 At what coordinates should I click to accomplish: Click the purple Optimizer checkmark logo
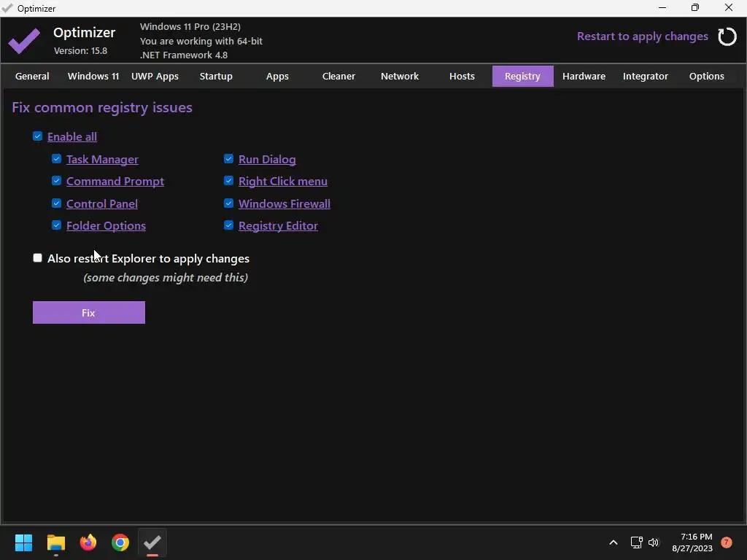click(x=24, y=41)
